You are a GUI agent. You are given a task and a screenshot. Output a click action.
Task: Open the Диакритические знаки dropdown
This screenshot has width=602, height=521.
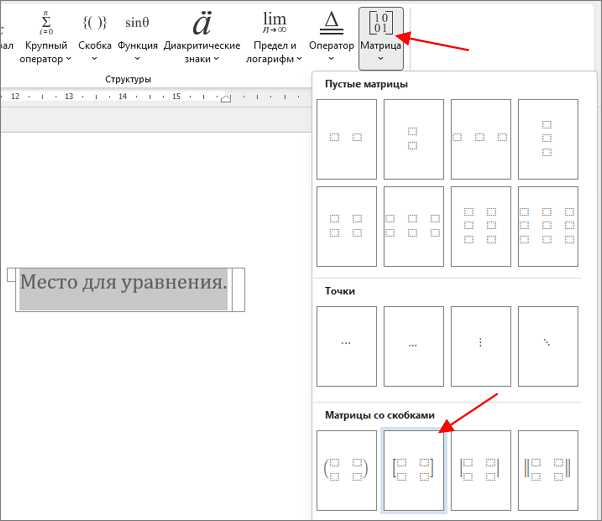click(x=202, y=38)
